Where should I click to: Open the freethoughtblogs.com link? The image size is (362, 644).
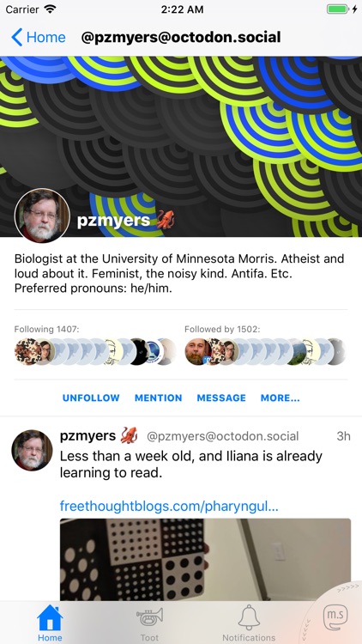coord(169,506)
